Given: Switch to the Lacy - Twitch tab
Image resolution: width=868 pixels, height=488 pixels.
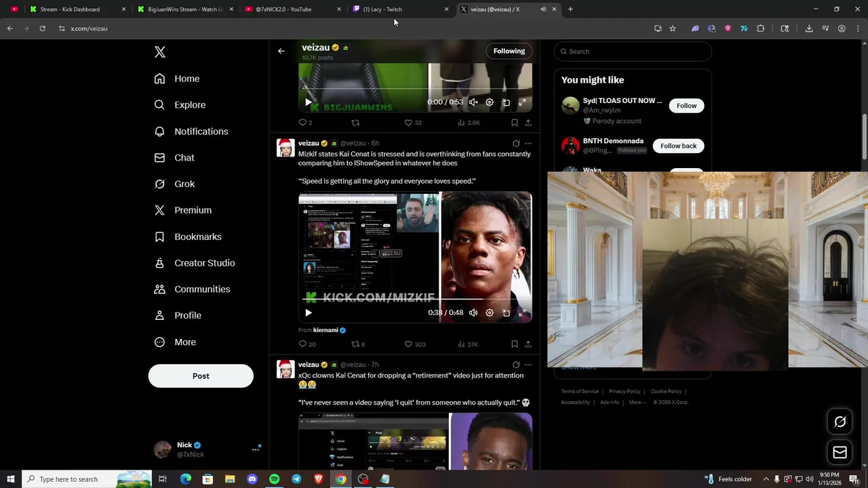Looking at the screenshot, I should pos(400,9).
